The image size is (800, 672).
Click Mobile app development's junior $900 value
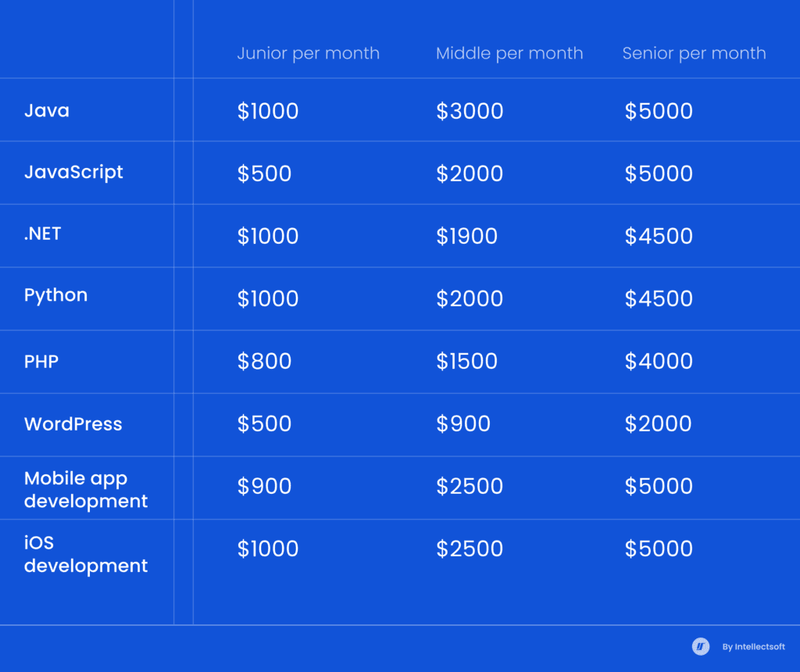coord(264,486)
